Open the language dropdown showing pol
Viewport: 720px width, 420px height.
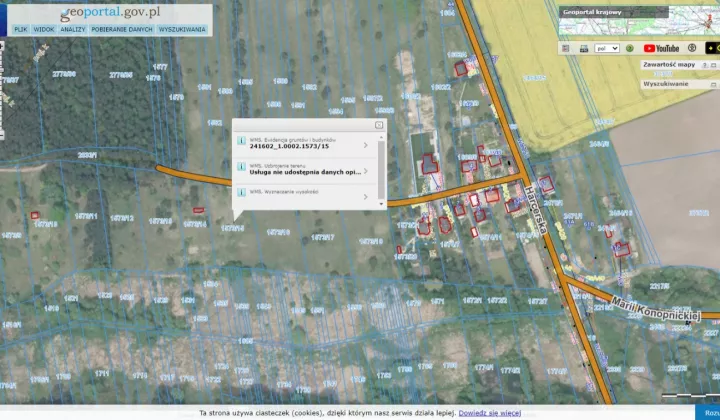pyautogui.click(x=607, y=48)
